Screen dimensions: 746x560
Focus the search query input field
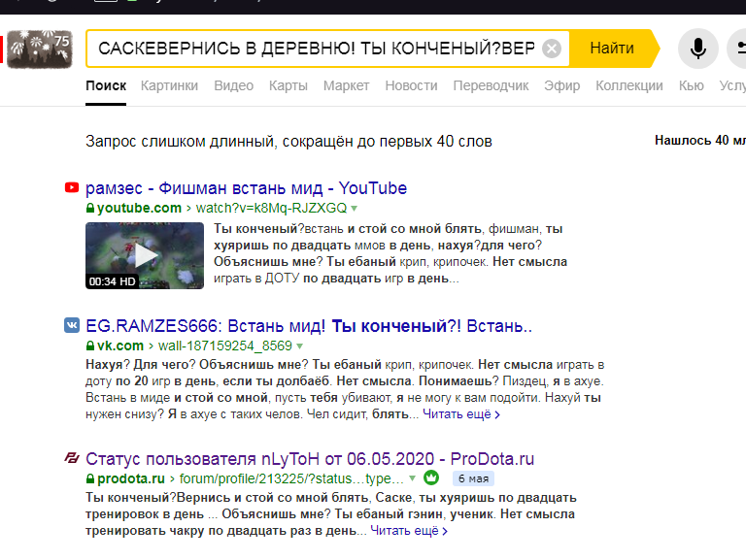pos(317,49)
